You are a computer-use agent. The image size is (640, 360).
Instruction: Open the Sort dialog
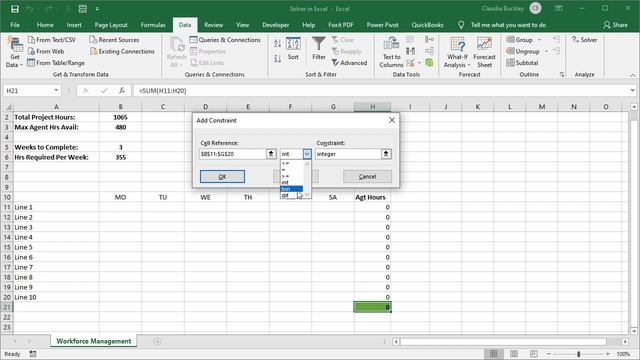[293, 49]
